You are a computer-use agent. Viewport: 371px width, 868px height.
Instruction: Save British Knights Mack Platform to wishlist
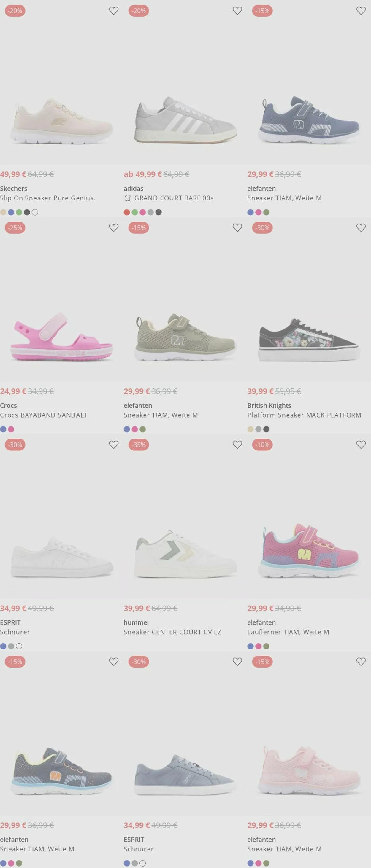coord(361,228)
